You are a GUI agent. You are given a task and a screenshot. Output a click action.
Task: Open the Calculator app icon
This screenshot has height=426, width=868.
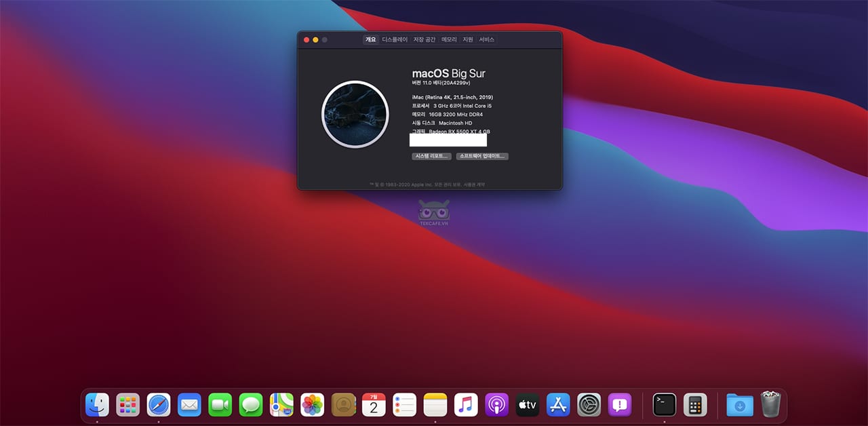pos(695,405)
